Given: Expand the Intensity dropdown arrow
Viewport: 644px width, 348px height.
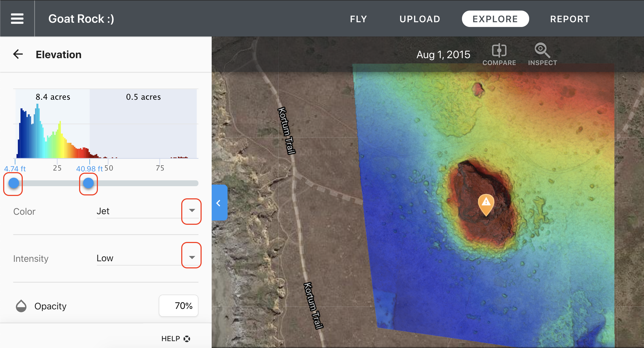Looking at the screenshot, I should coord(192,257).
